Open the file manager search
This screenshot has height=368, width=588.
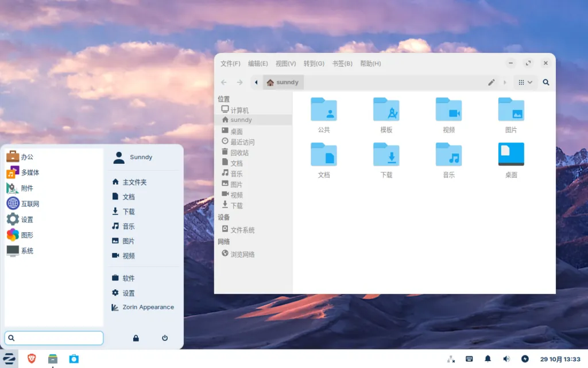(546, 82)
